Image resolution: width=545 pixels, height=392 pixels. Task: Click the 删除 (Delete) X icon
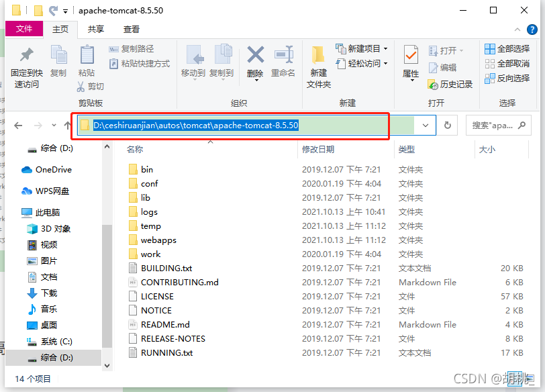click(x=256, y=54)
